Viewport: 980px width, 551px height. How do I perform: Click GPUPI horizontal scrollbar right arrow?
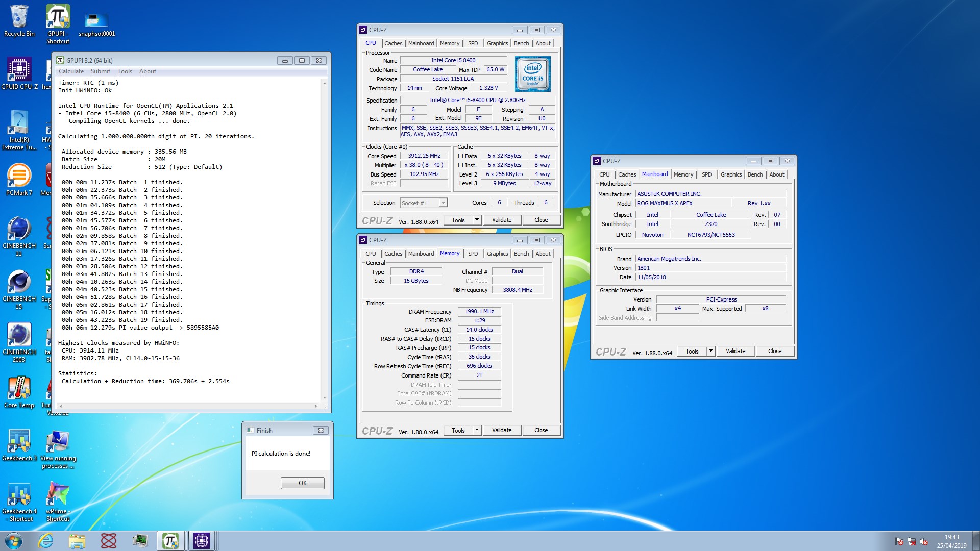(315, 407)
